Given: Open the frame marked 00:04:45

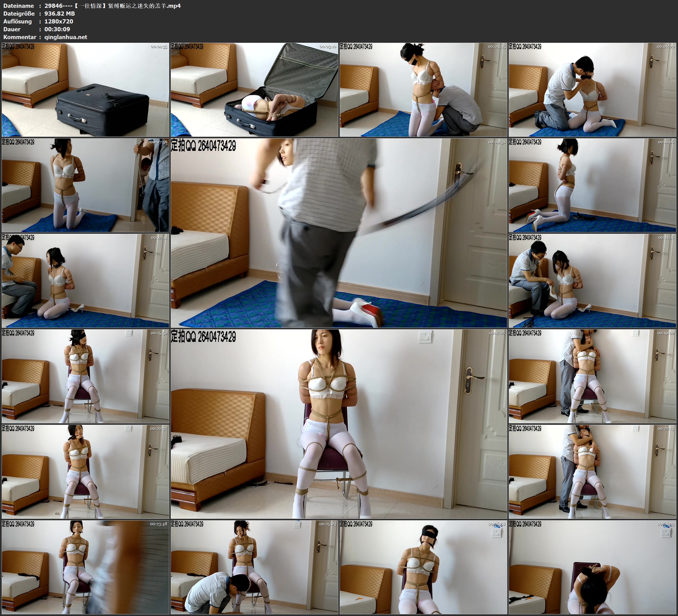Looking at the screenshot, I should point(423,90).
